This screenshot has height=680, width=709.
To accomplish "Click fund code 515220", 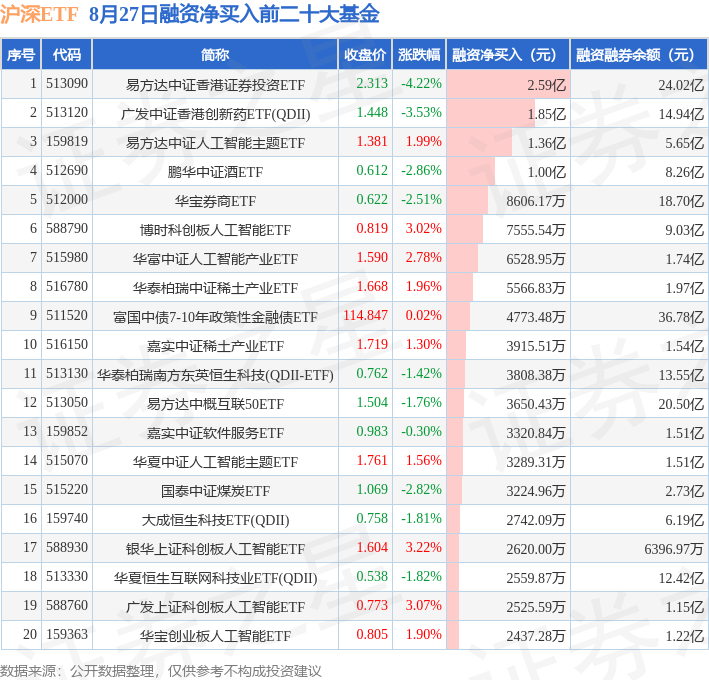I will [x=67, y=489].
